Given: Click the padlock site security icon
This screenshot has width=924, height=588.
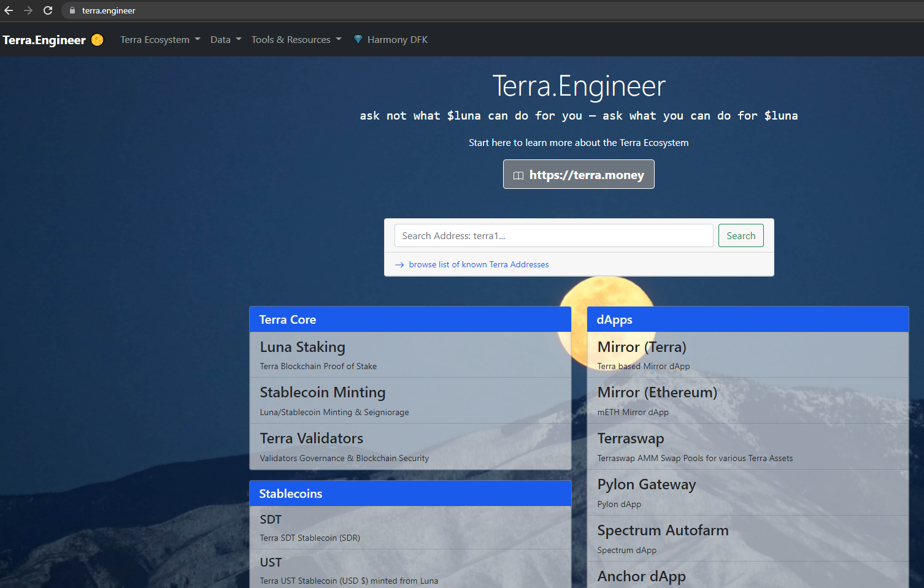Looking at the screenshot, I should (72, 10).
